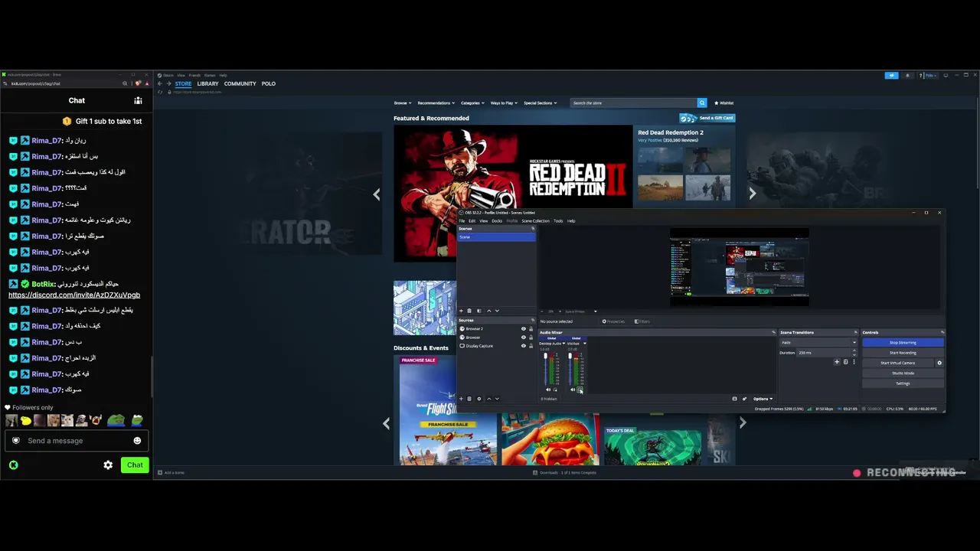This screenshot has width=980, height=551.
Task: Switch to the Steam COMMUNITY tab
Action: pyautogui.click(x=240, y=83)
